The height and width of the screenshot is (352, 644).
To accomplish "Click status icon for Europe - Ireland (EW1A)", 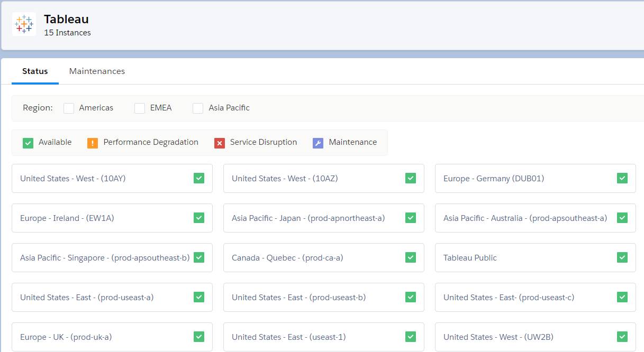I will (x=199, y=218).
